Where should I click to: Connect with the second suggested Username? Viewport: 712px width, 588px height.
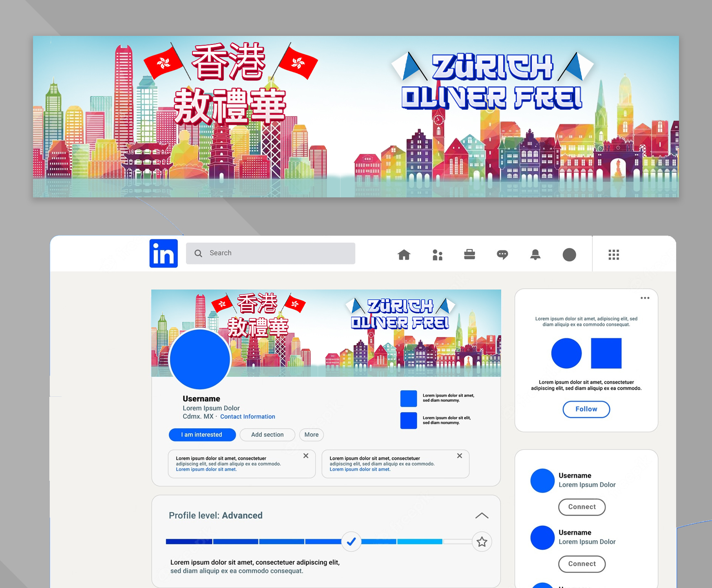click(x=582, y=564)
